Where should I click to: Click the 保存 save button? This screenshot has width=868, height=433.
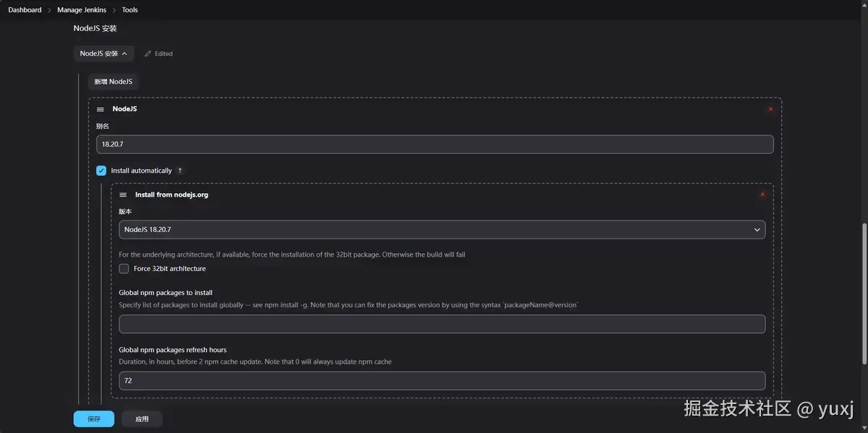(x=94, y=419)
